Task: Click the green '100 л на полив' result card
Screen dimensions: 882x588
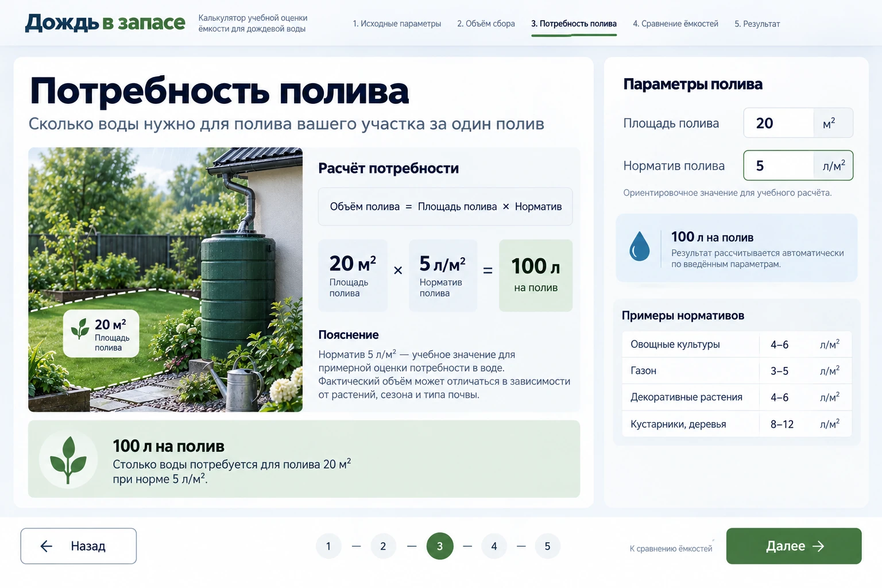Action: 536,276
